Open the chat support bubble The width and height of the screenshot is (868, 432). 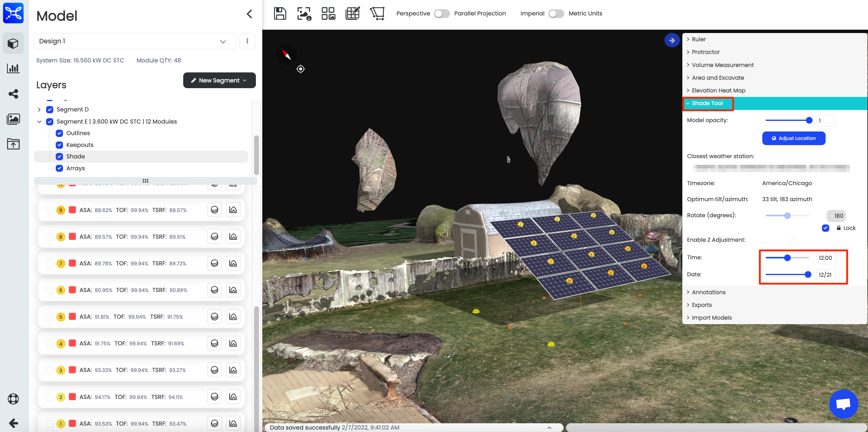pyautogui.click(x=844, y=404)
